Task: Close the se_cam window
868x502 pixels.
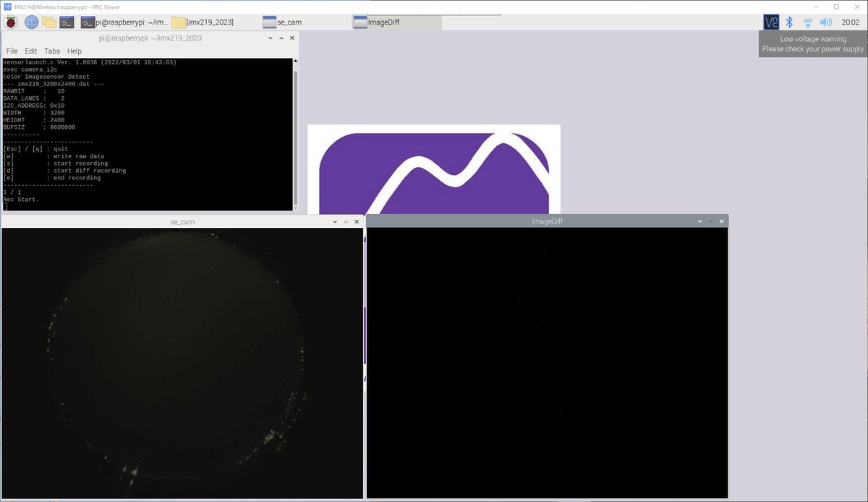Action: (x=357, y=221)
